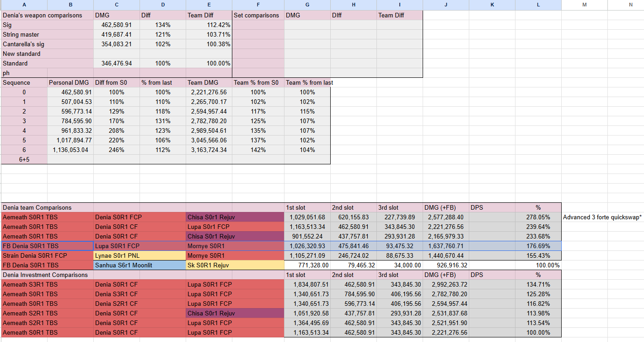Select the "Personal DMG" header cell
This screenshot has width=644, height=342.
tap(70, 82)
